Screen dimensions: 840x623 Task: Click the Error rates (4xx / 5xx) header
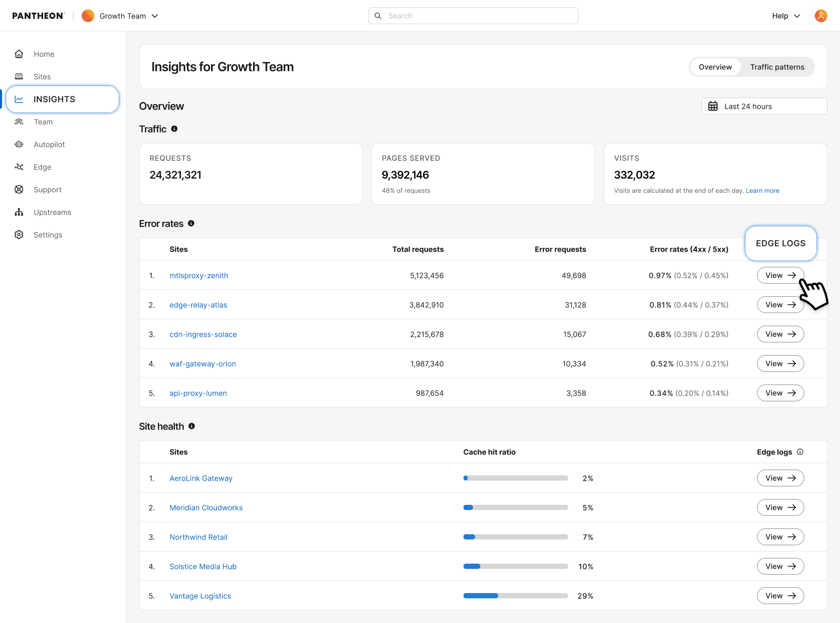[x=689, y=249]
